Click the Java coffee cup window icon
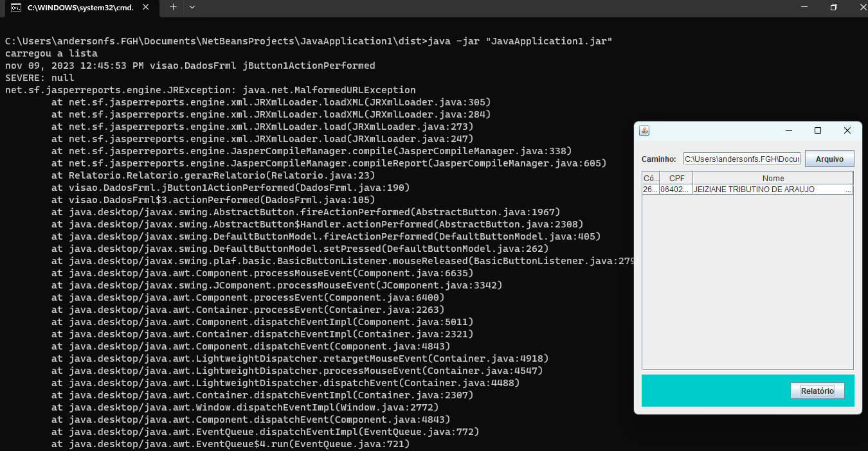The width and height of the screenshot is (868, 451). 644,130
